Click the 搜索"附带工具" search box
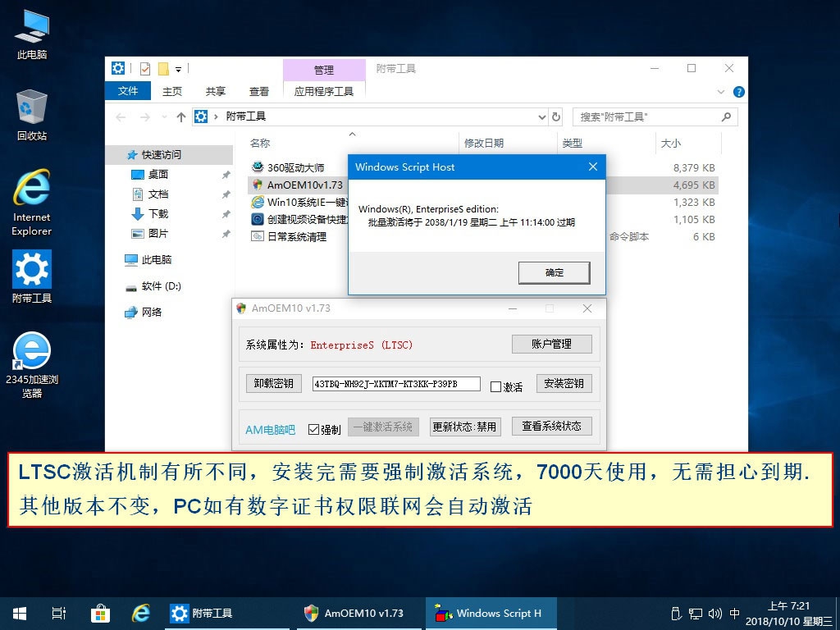The image size is (840, 630). (655, 116)
